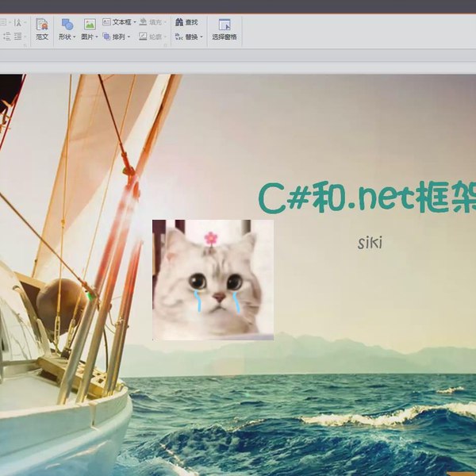Click the line spacing icon
The width and height of the screenshot is (476, 476).
click(x=6, y=36)
